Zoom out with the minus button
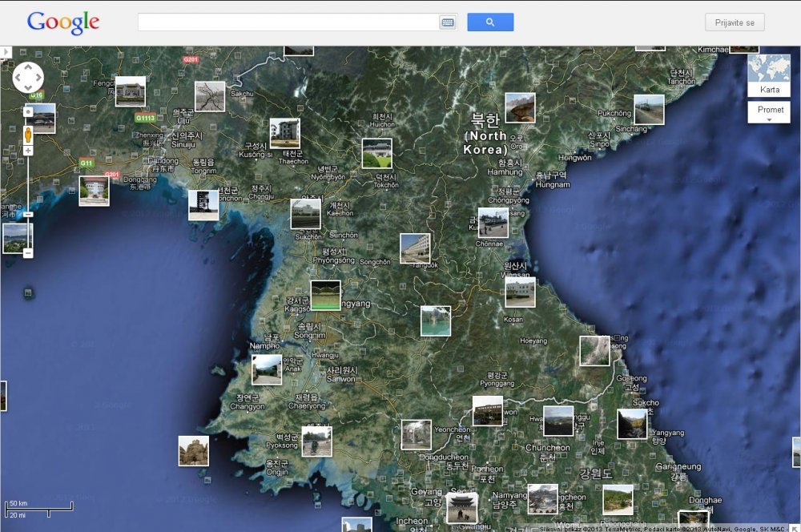Viewport: 801px width, 532px height. coord(28,253)
